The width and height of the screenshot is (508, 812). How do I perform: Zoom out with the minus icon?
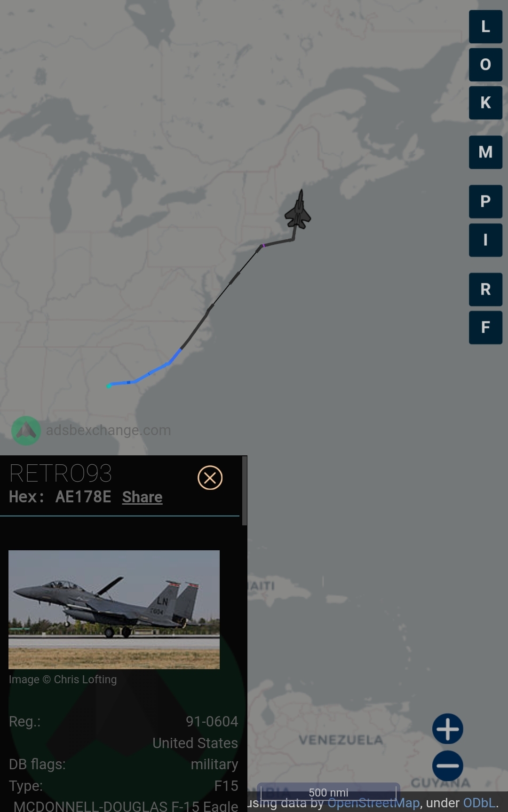[x=448, y=765]
